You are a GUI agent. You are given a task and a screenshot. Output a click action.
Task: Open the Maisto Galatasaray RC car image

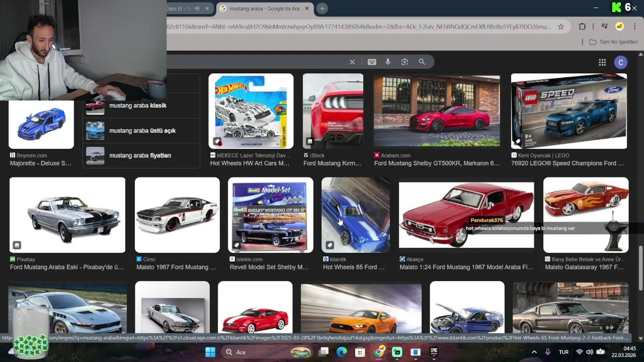(x=586, y=215)
